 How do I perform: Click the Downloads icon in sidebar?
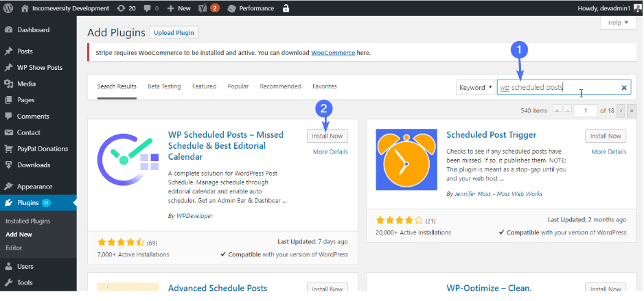click(x=9, y=165)
